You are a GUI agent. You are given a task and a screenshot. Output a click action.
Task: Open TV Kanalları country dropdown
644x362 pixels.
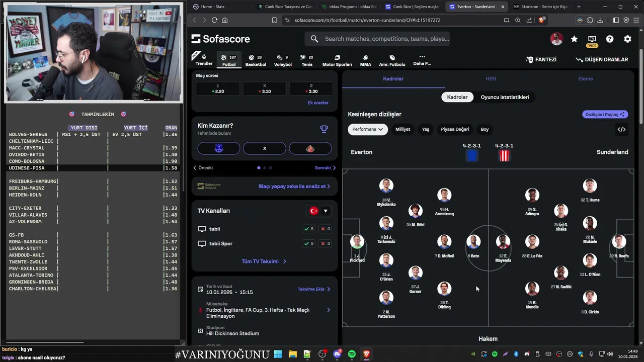[x=318, y=211]
